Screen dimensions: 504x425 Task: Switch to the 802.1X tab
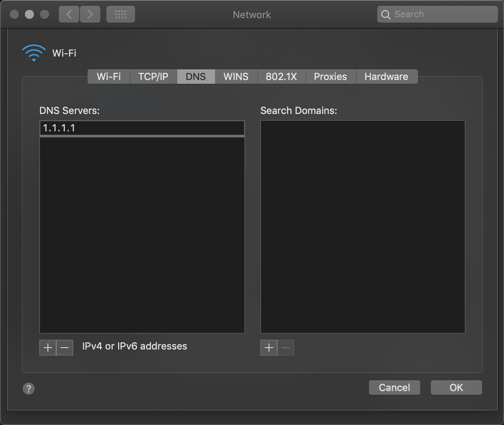pyautogui.click(x=281, y=77)
